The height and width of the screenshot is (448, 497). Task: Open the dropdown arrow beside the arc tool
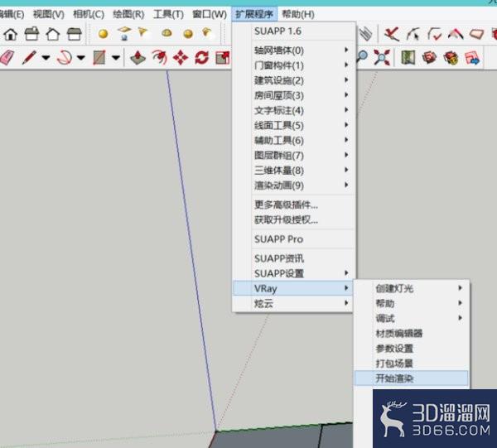coord(81,58)
